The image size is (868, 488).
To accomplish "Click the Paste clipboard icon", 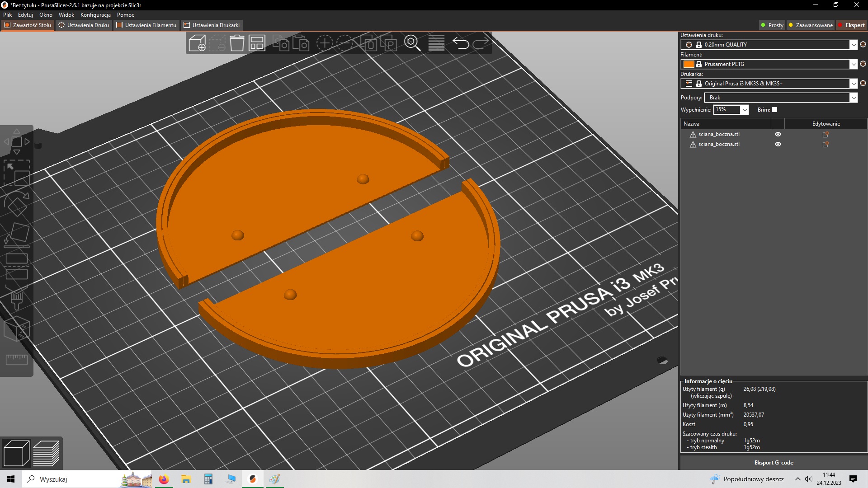I will (301, 43).
